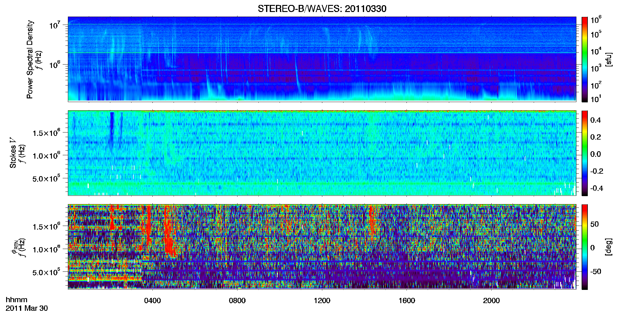644x332 pixels.
Task: Click the power spectral density color bar
Action: [x=585, y=59]
